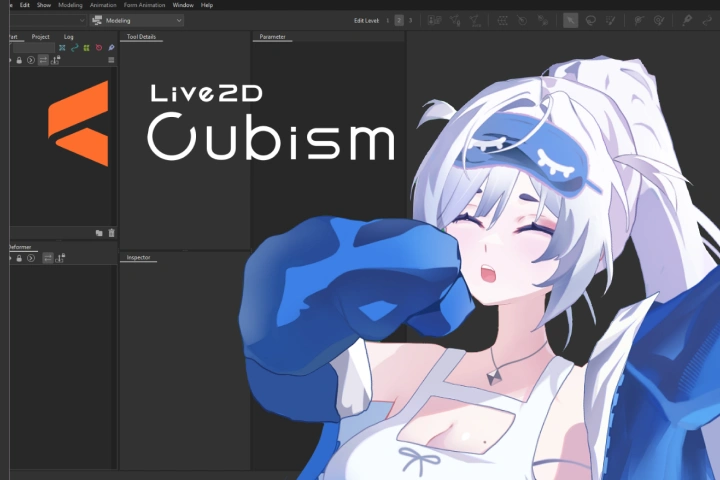This screenshot has height=480, width=720.
Task: Switch to the Project tab
Action: (40, 37)
